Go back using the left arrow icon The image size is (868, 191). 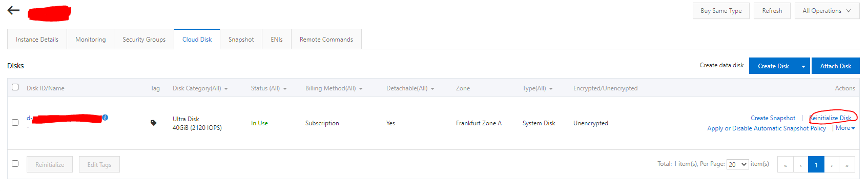(13, 10)
